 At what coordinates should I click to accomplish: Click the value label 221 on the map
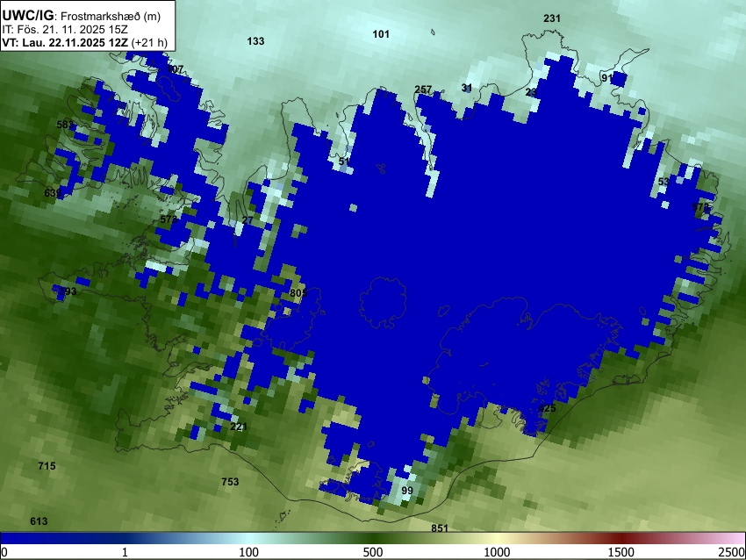pyautogui.click(x=239, y=427)
